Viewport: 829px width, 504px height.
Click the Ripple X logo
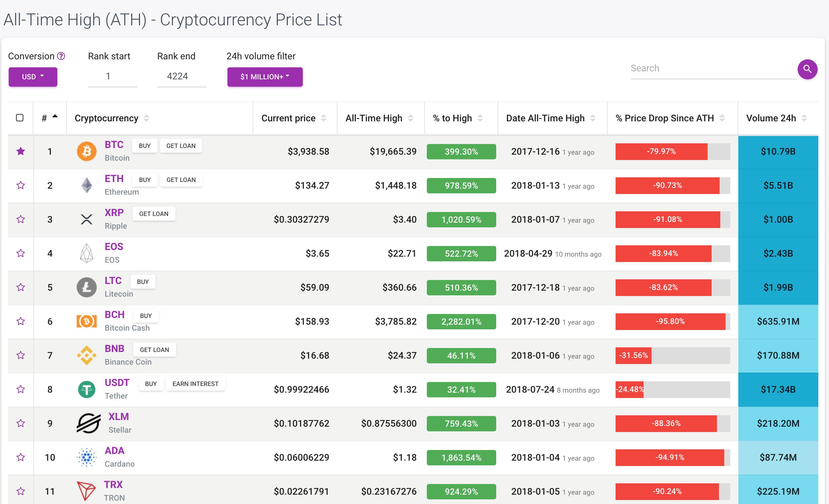click(86, 219)
